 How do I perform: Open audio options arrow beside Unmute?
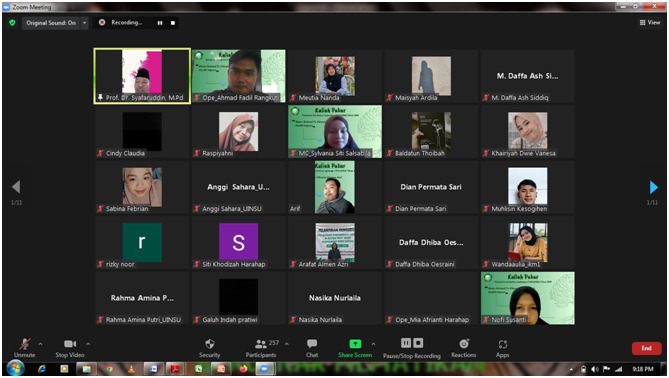coord(40,343)
